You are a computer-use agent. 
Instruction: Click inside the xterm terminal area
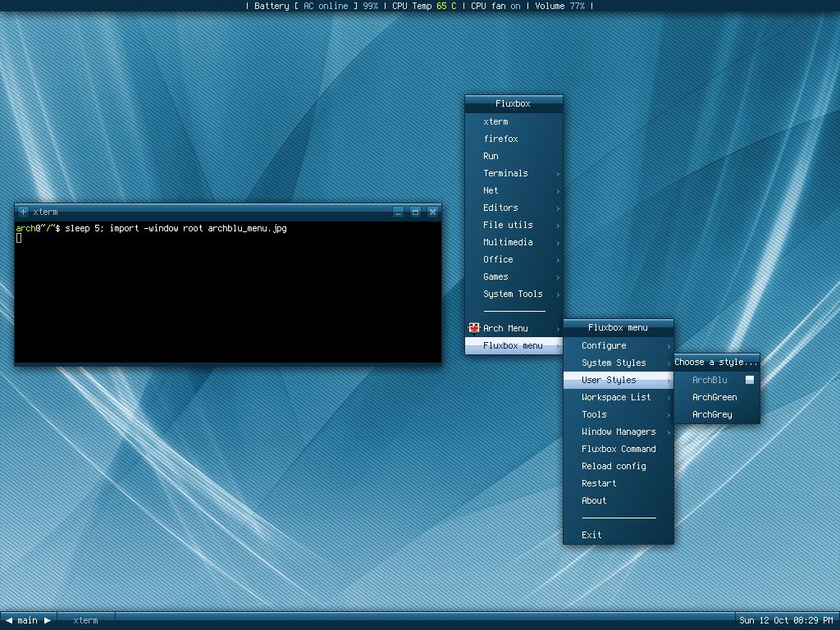point(228,292)
